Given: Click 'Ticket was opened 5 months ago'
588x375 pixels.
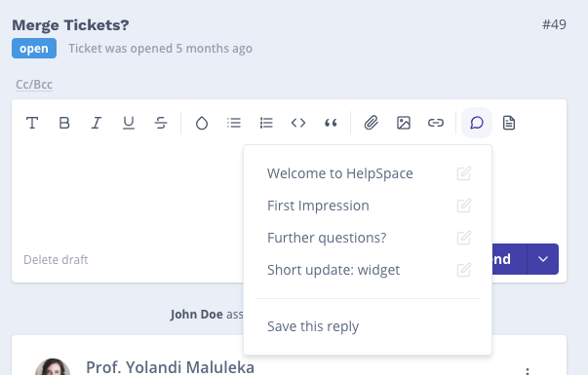Looking at the screenshot, I should (160, 49).
